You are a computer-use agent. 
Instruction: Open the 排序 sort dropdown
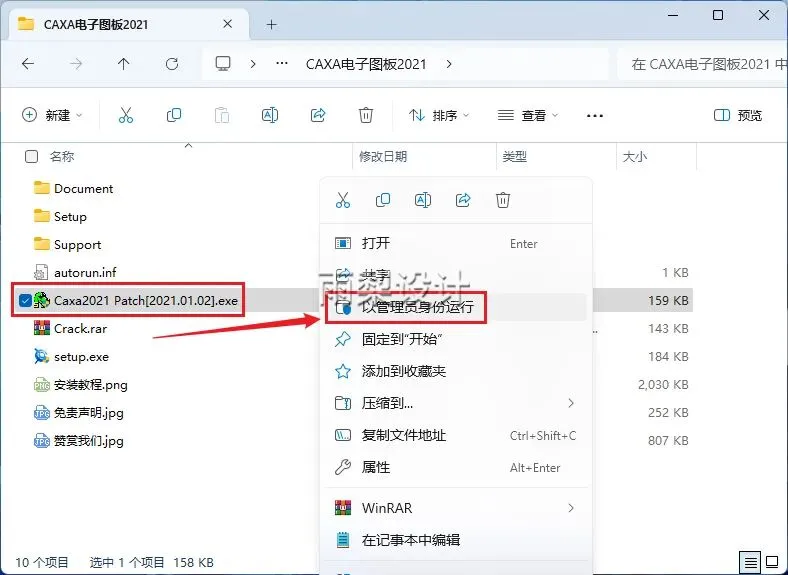[439, 116]
